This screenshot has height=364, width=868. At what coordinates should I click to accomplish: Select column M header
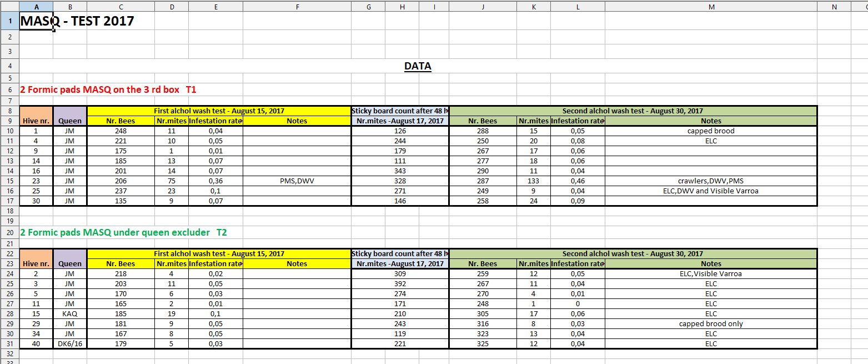point(711,7)
